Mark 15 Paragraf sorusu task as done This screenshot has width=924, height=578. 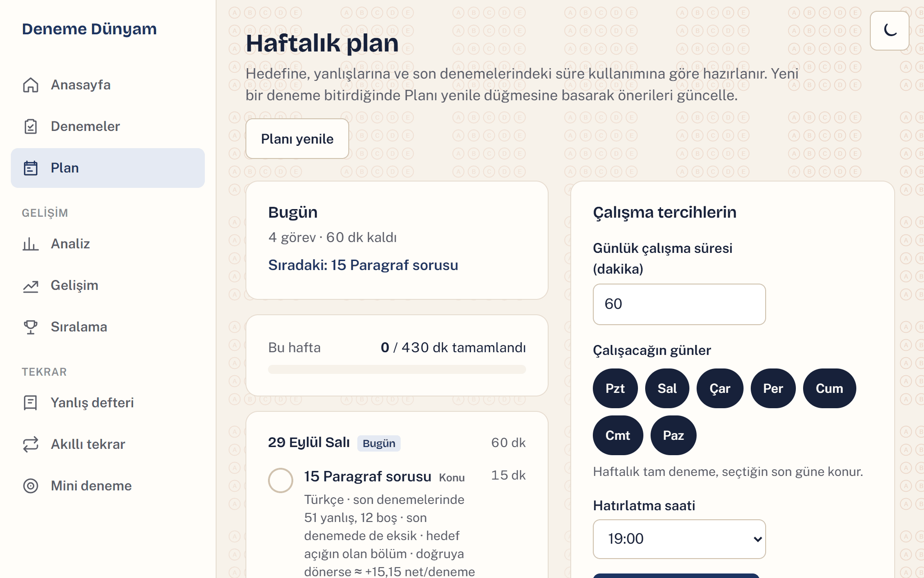281,480
